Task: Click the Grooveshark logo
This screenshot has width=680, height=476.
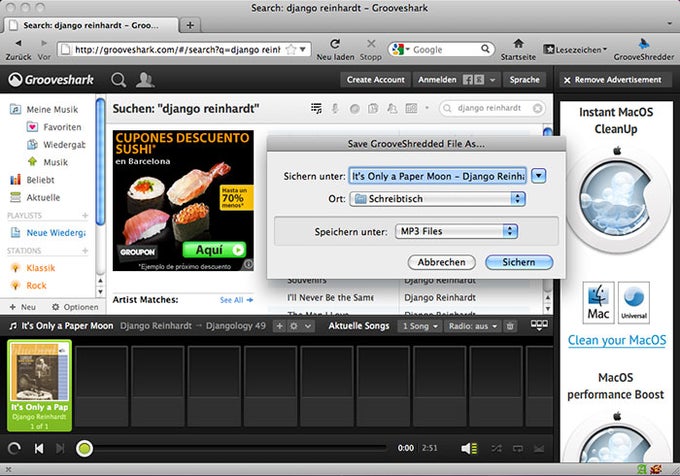Action: coord(51,80)
